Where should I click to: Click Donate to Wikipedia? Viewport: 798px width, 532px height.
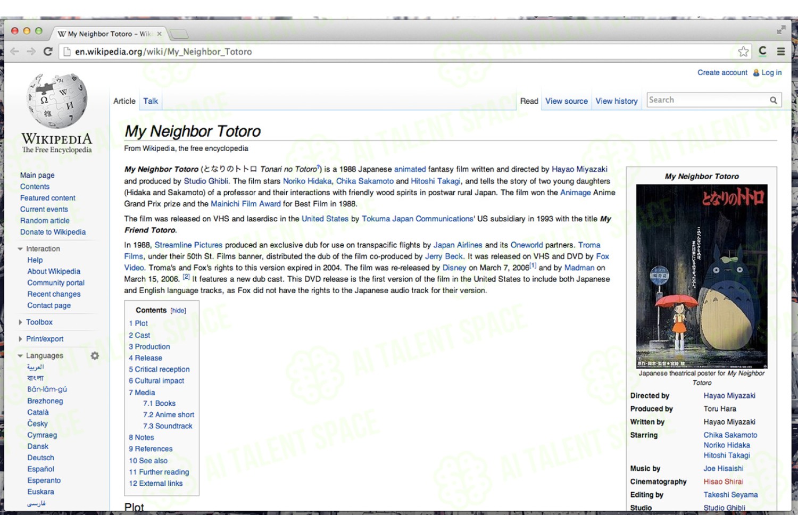(x=53, y=232)
